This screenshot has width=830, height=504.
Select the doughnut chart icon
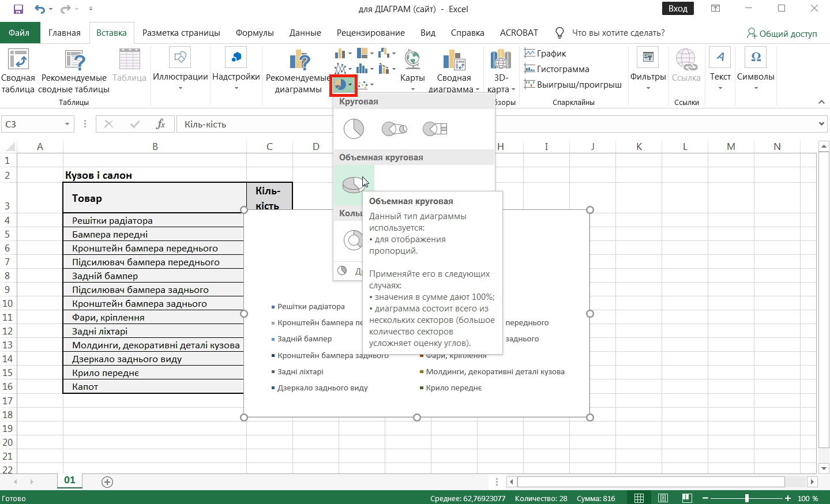352,239
